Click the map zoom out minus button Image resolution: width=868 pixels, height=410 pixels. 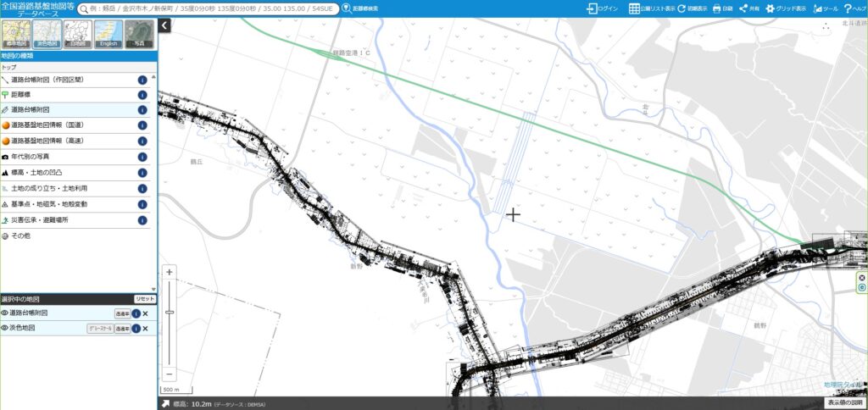pos(170,374)
